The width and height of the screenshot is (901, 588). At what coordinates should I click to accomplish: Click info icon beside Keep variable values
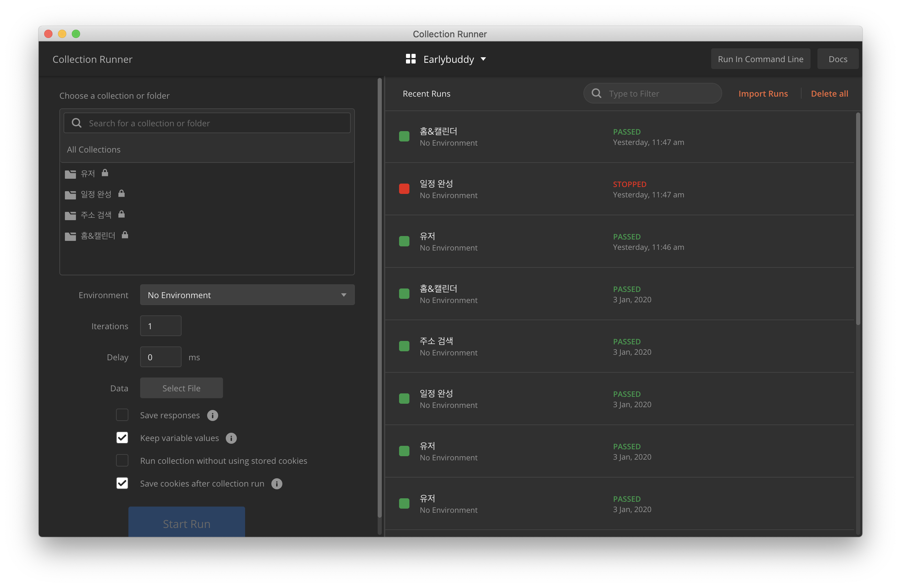coord(231,438)
